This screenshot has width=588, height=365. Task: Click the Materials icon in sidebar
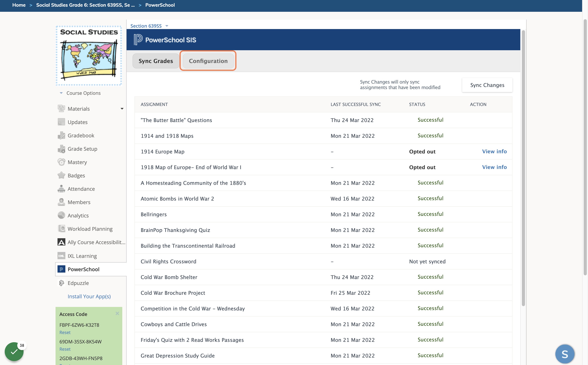point(61,109)
